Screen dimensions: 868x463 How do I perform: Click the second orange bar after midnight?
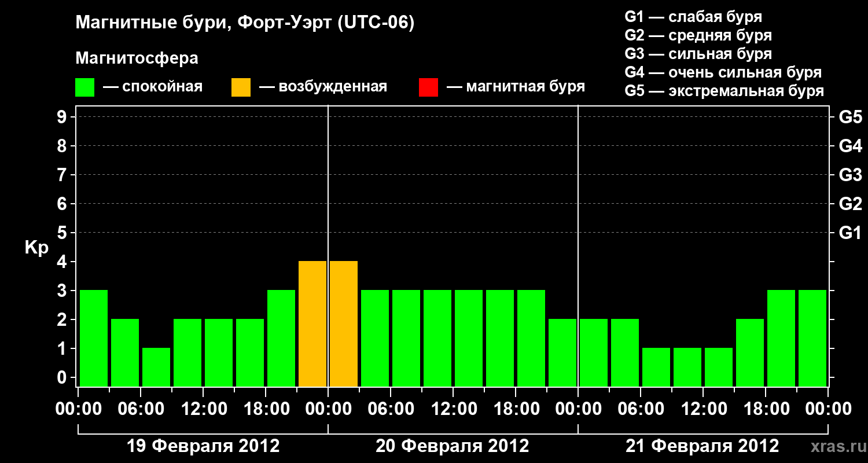(344, 324)
